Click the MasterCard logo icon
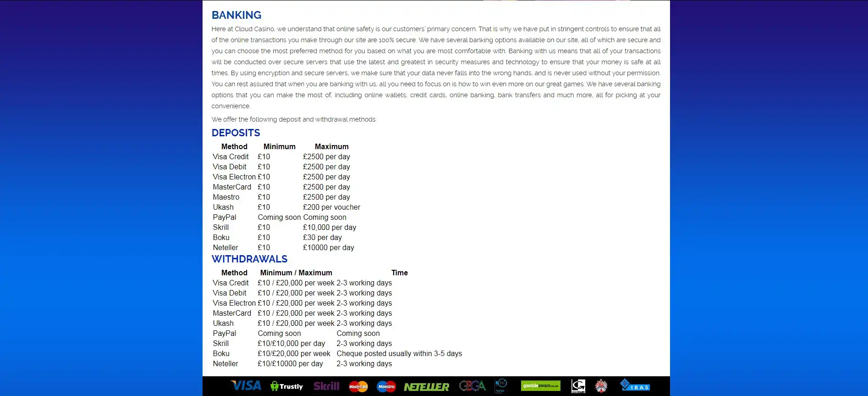Screen dimensions: 868x396 tap(358, 387)
